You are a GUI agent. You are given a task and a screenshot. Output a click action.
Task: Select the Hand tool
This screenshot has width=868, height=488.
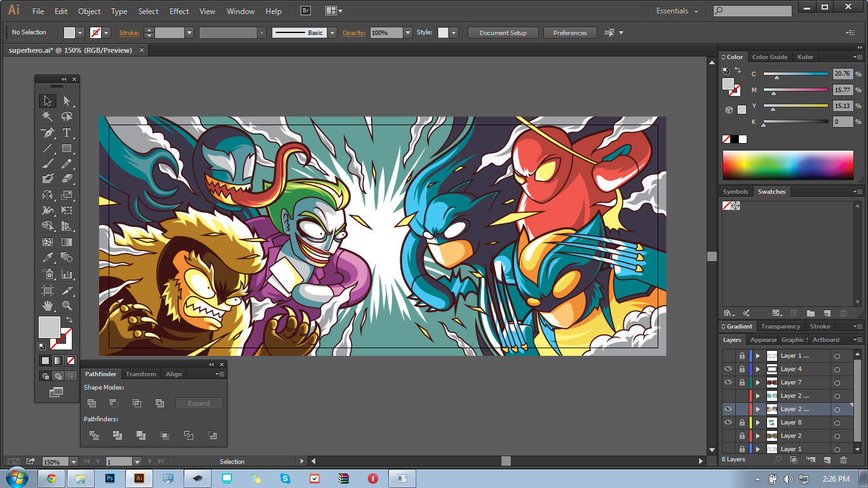click(x=48, y=306)
